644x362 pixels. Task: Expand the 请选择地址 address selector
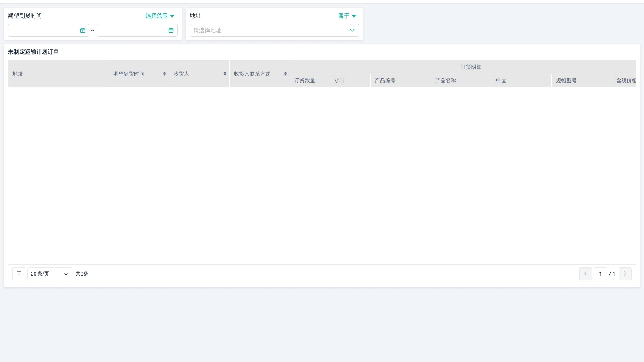coord(274,30)
